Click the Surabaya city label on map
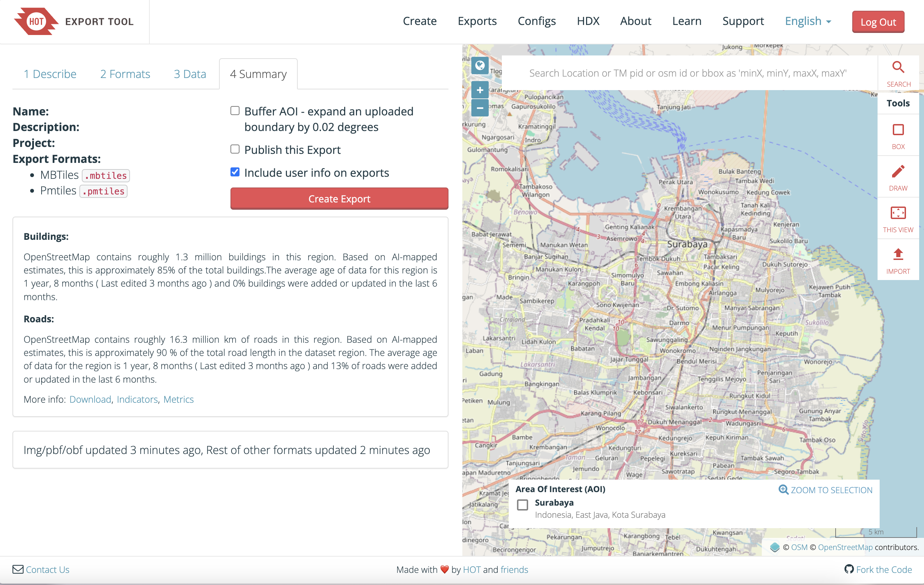The width and height of the screenshot is (924, 585). click(687, 244)
